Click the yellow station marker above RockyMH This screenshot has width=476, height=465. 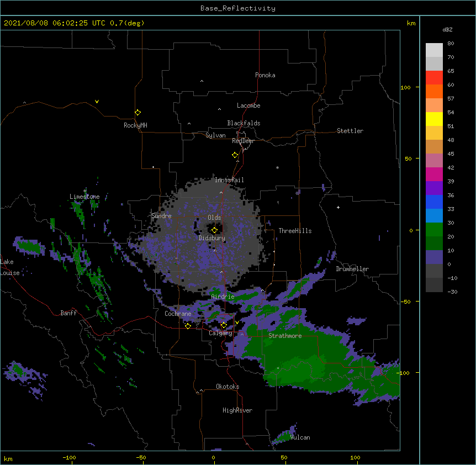(x=138, y=113)
